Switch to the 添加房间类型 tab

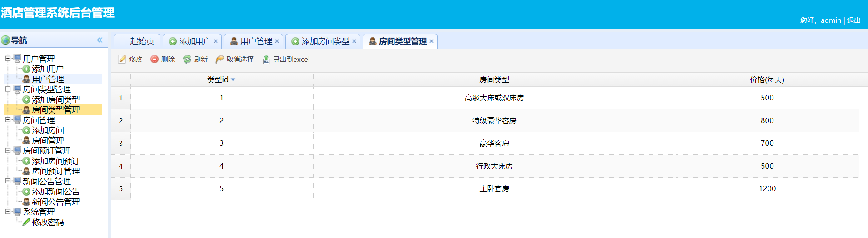[x=325, y=41]
